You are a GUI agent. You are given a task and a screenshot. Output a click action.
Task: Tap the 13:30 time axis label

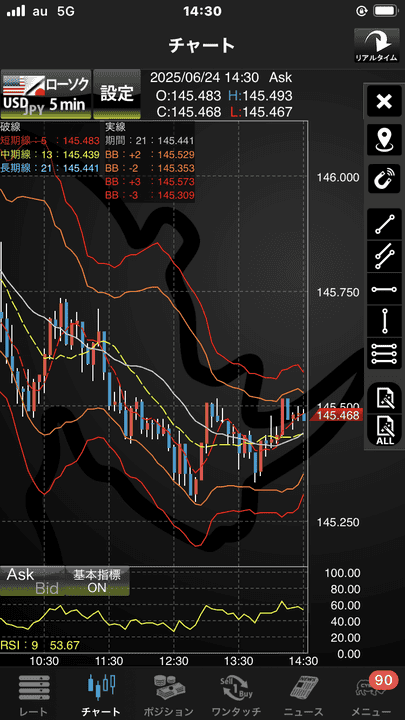point(239,660)
